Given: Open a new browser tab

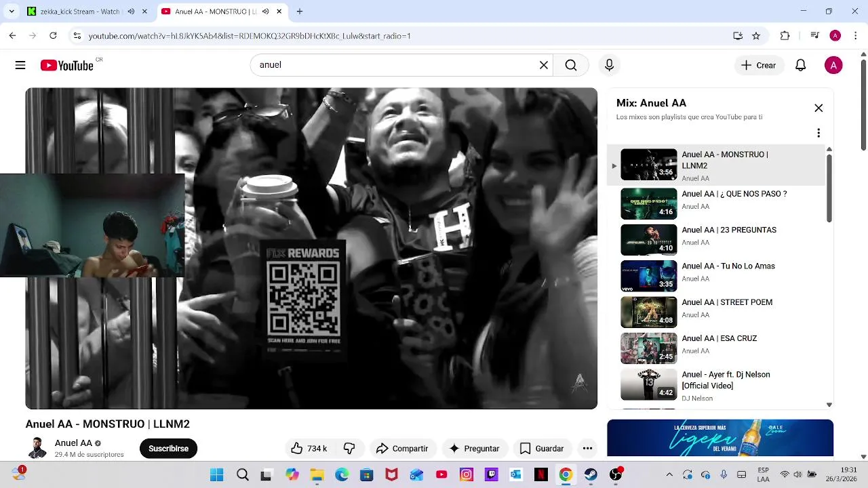Looking at the screenshot, I should click(x=300, y=12).
